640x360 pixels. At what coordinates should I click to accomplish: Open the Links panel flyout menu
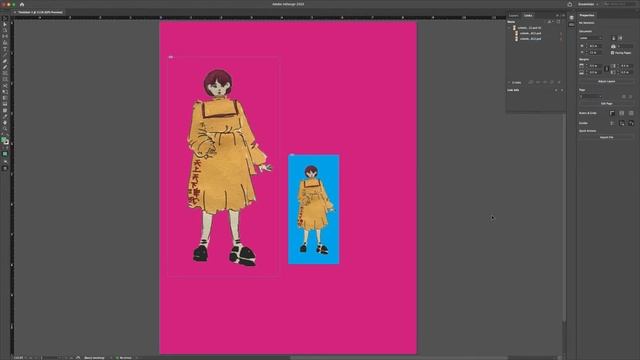pyautogui.click(x=564, y=16)
